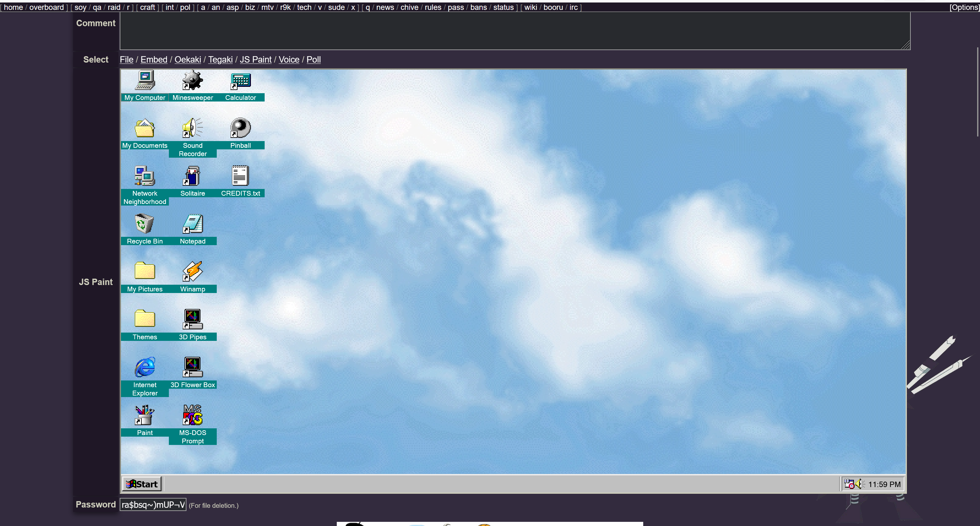Screen dimensions: 980x526
Task: Click the Recycle Bin icon
Action: (145, 224)
